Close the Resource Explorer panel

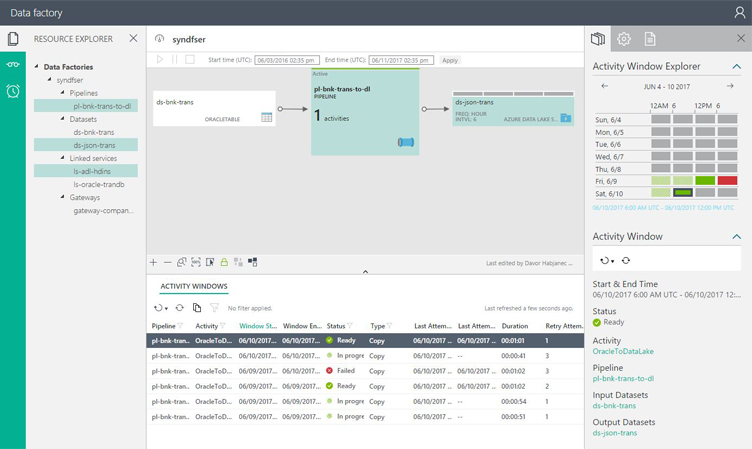(x=133, y=38)
